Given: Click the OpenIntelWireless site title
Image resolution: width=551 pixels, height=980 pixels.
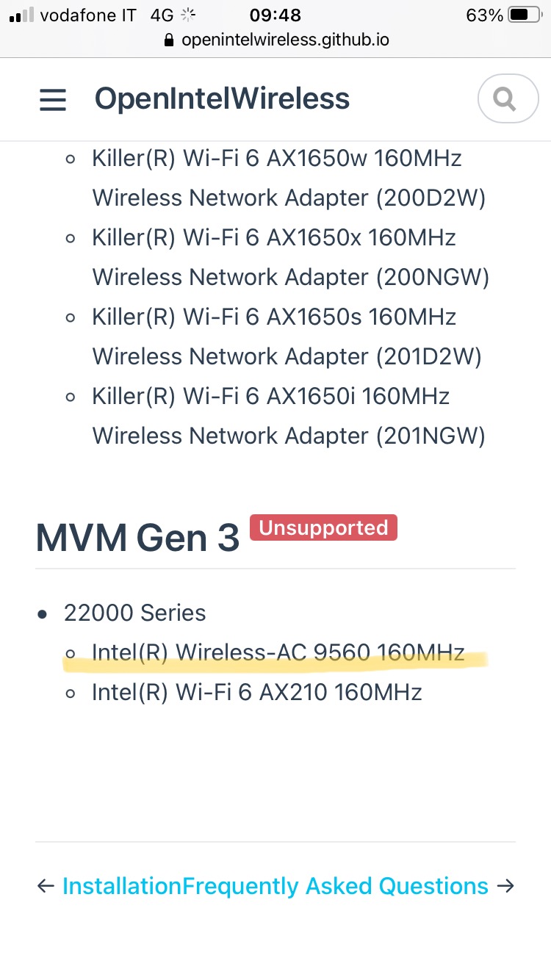Looking at the screenshot, I should (x=221, y=98).
